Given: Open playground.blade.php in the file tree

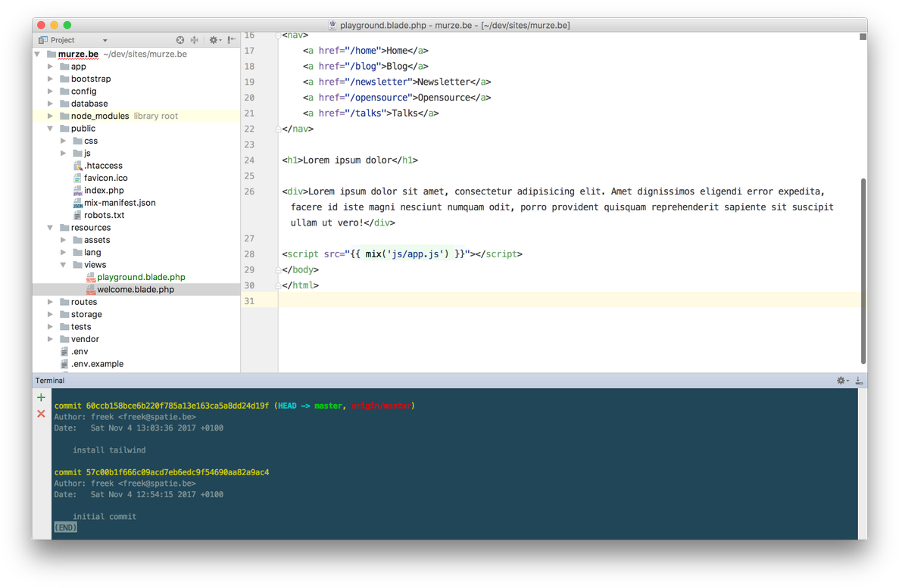Looking at the screenshot, I should click(141, 277).
